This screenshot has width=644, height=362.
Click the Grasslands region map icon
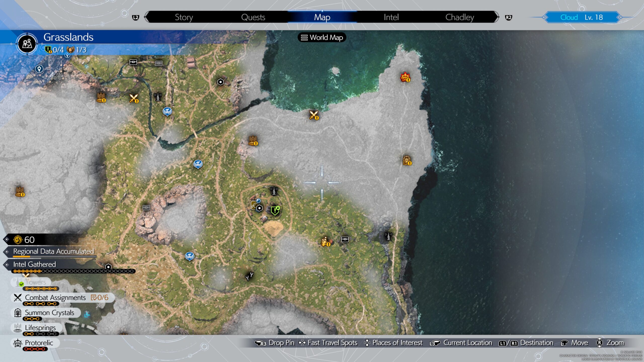[27, 44]
